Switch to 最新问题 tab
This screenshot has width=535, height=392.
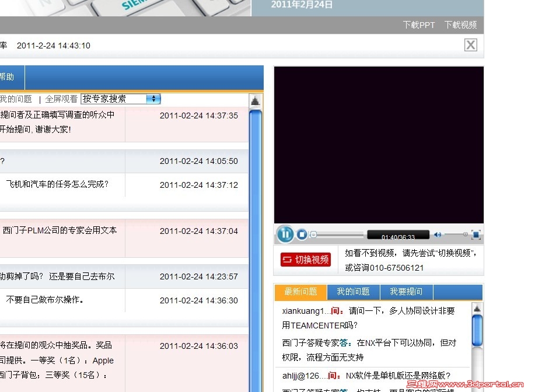click(300, 292)
